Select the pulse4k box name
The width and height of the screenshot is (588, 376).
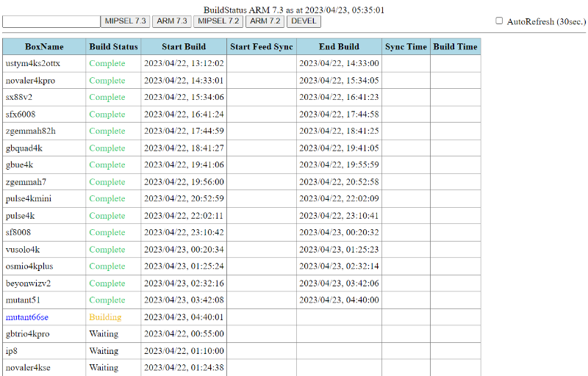tap(21, 216)
